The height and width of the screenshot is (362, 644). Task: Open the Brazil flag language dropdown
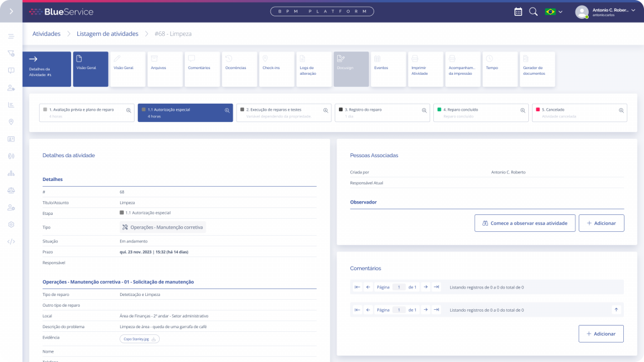[x=553, y=12]
